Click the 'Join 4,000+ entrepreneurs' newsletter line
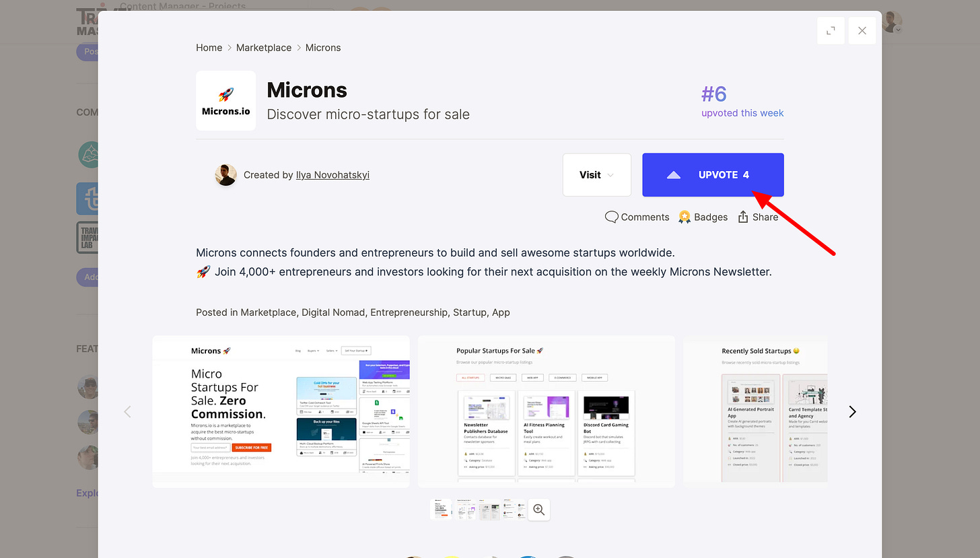Image resolution: width=980 pixels, height=558 pixels. click(x=484, y=272)
